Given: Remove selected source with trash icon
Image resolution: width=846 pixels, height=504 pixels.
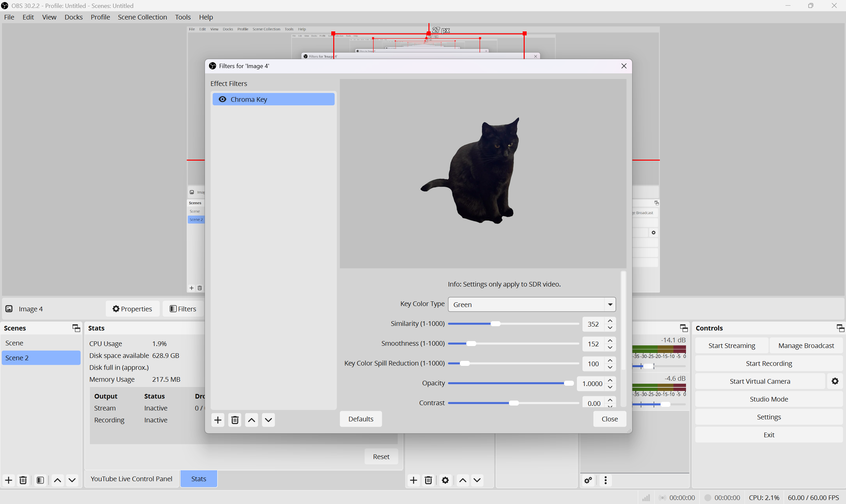Looking at the screenshot, I should pyautogui.click(x=428, y=480).
